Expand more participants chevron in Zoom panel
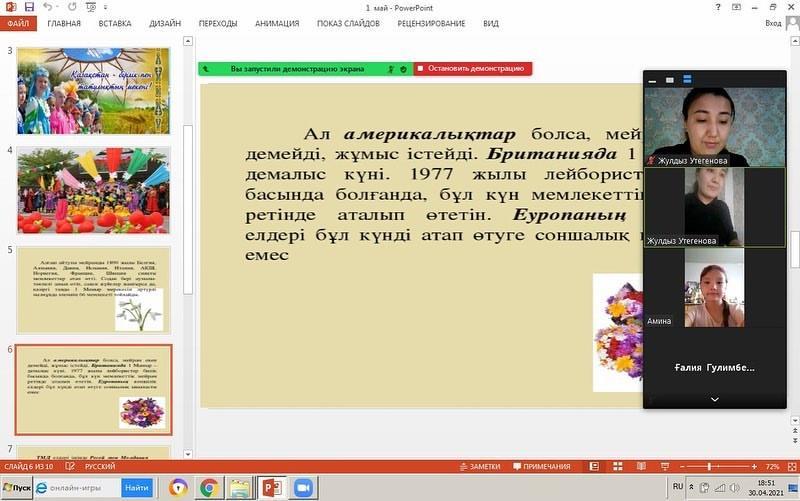800x501 pixels. [714, 399]
